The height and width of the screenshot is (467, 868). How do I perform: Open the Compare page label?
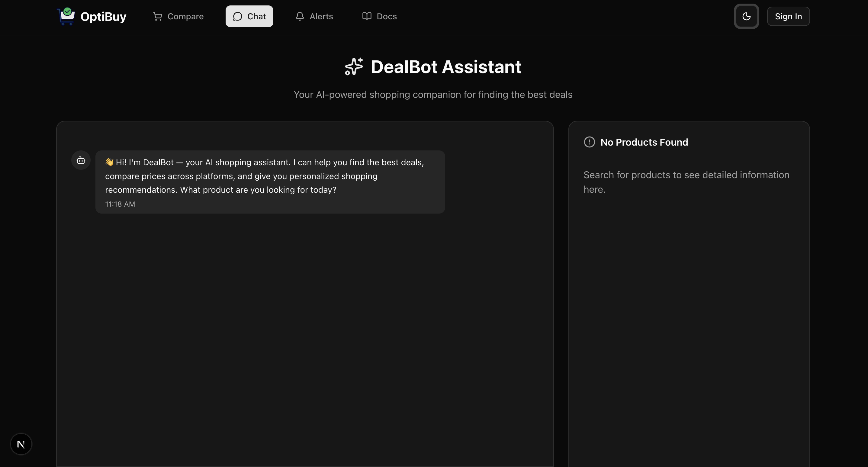(185, 17)
